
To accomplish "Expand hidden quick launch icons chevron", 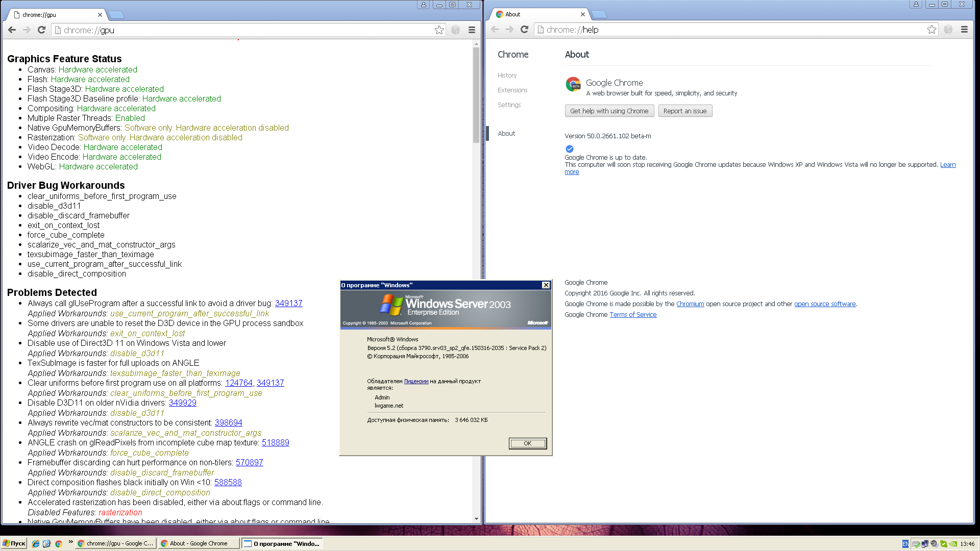I will point(70,542).
